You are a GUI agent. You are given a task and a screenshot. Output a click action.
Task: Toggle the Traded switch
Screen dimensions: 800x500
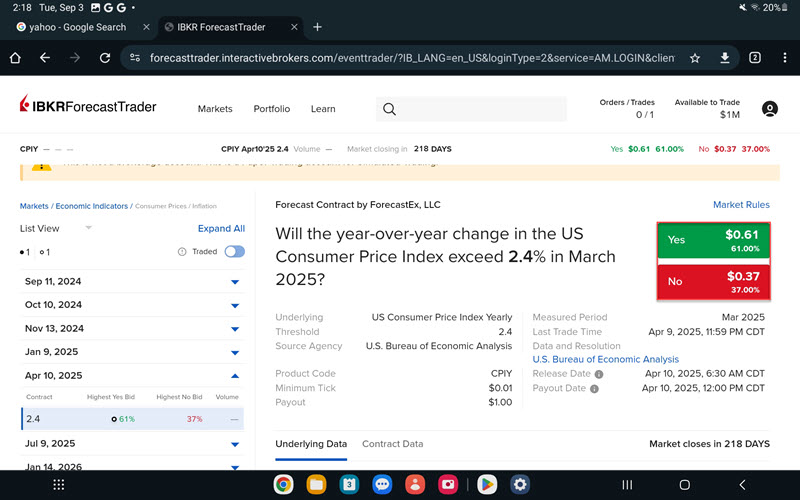235,252
